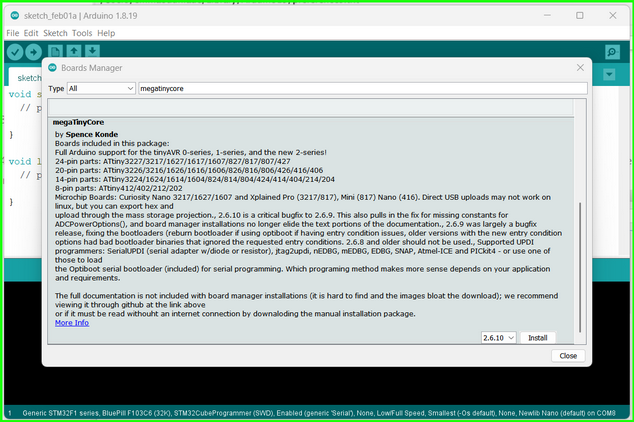Expand the Type filter dropdown
634x422 pixels.
pyautogui.click(x=100, y=89)
